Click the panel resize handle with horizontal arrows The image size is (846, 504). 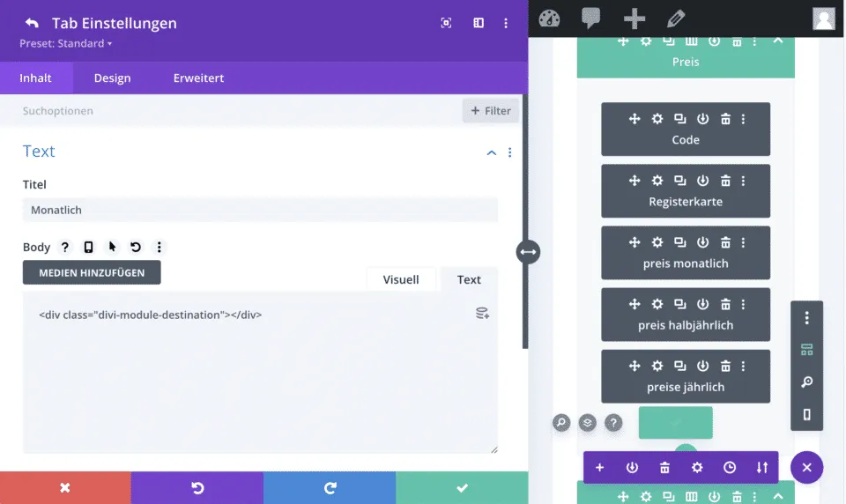(528, 252)
